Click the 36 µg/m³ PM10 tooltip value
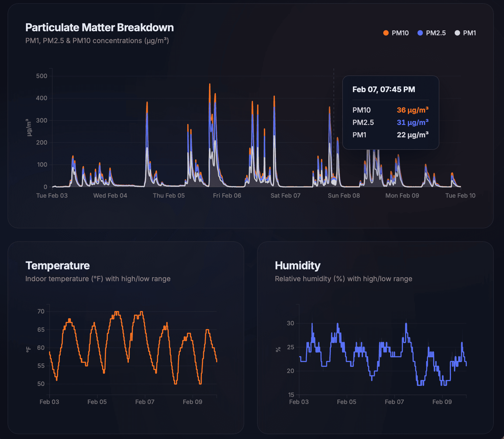The height and width of the screenshot is (439, 504). 412,110
